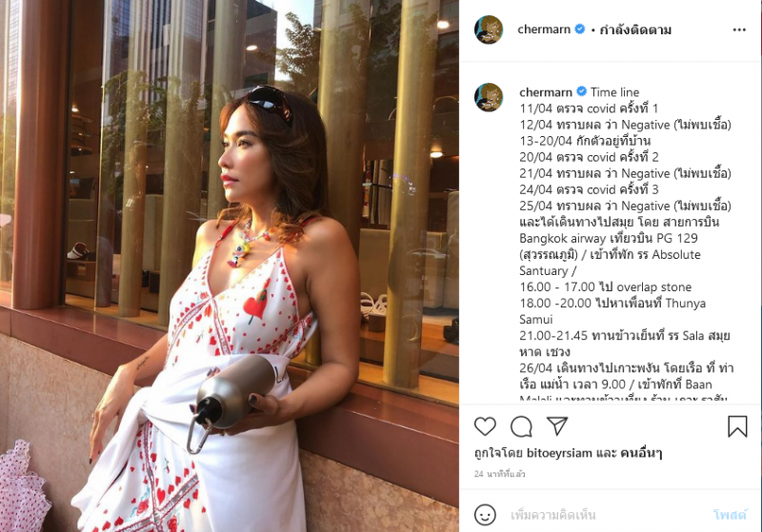The height and width of the screenshot is (532, 762).
Task: Open bitoeyrsiam profile from likes line
Action: pos(559,453)
